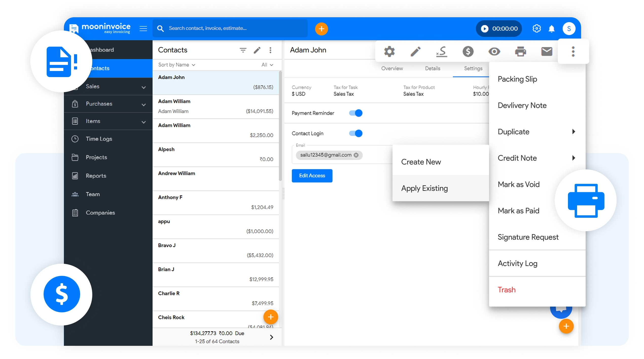Image resolution: width=644 pixels, height=359 pixels.
Task: Open the Sort by Name dropdown
Action: [x=177, y=65]
